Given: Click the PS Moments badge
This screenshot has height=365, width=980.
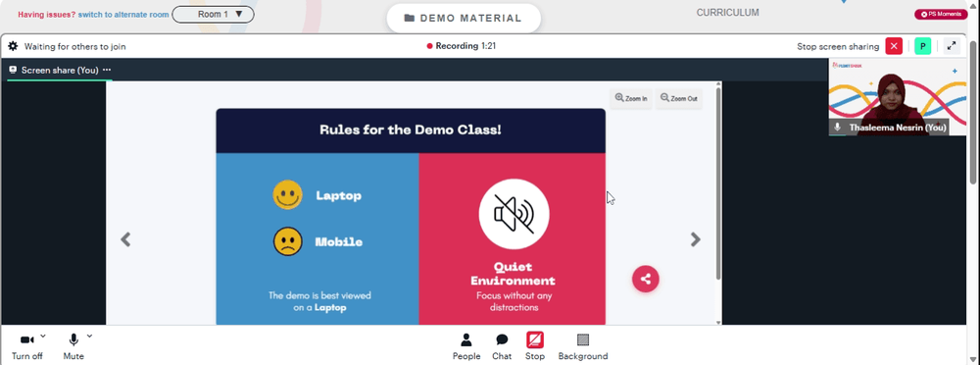Looking at the screenshot, I should tap(941, 14).
